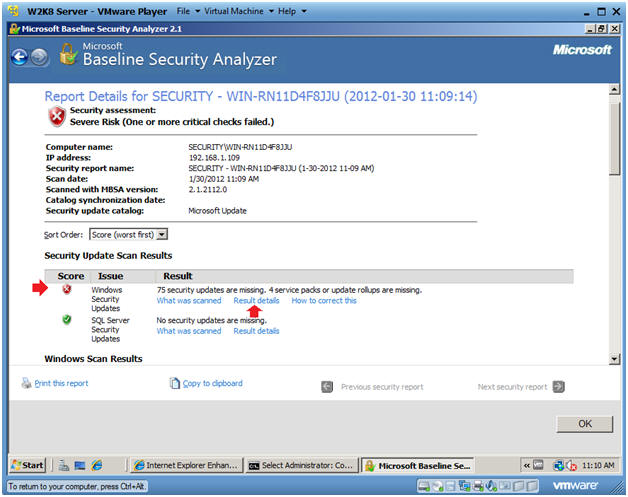Image resolution: width=628 pixels, height=497 pixels.
Task: Open the Virtual Machine menu
Action: coord(239,11)
